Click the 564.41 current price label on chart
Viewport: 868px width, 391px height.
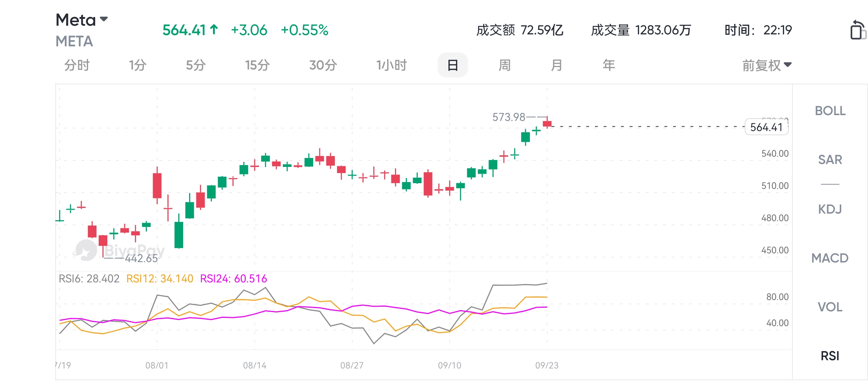coord(766,127)
